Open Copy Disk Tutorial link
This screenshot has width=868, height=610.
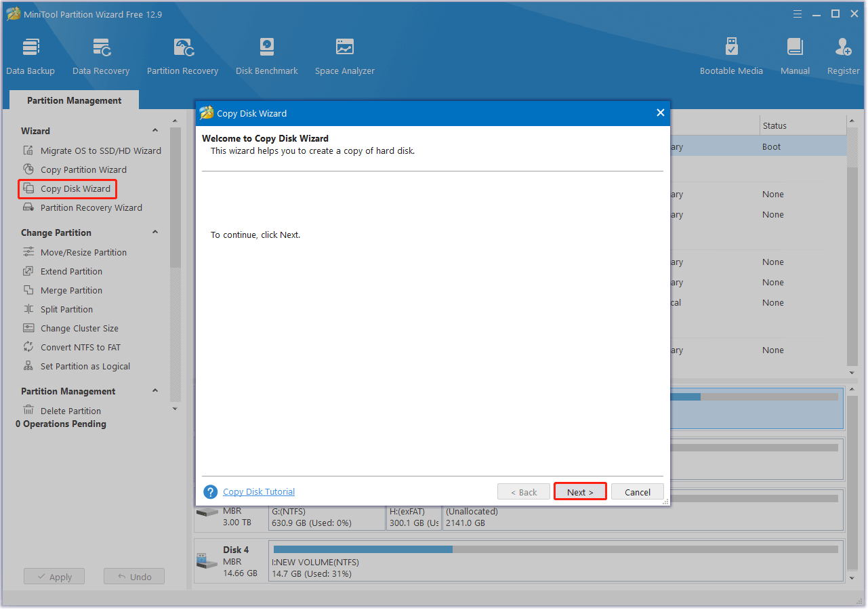click(x=259, y=492)
